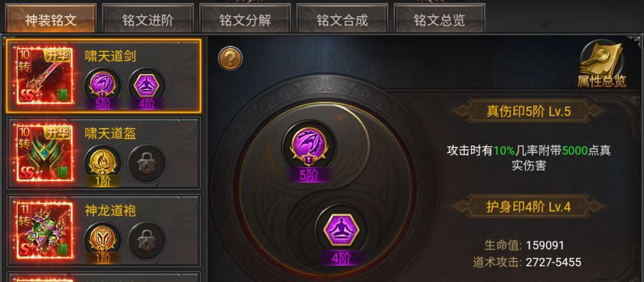The height and width of the screenshot is (282, 644).
Task: Open the question mark help icon
Action: (x=230, y=59)
